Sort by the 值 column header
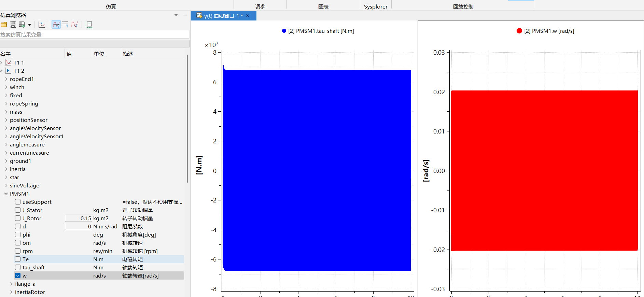Screen dimensions: 644x297 79,54
